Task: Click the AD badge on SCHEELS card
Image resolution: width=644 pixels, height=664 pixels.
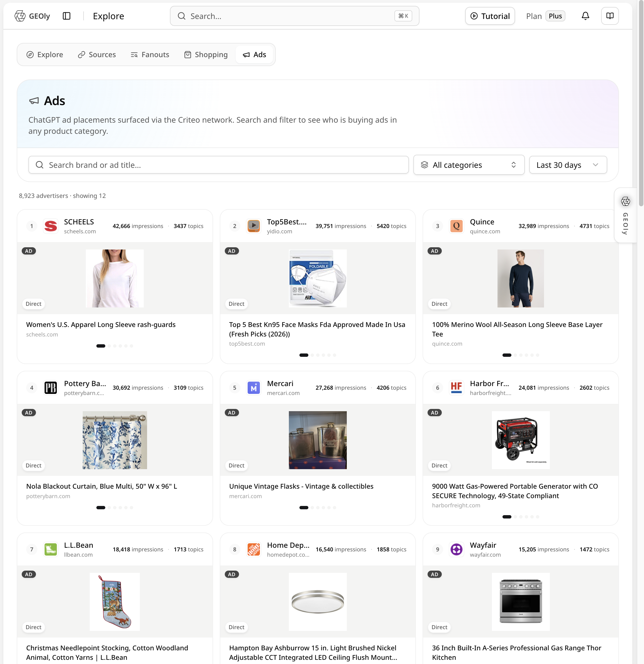Action: pos(29,251)
